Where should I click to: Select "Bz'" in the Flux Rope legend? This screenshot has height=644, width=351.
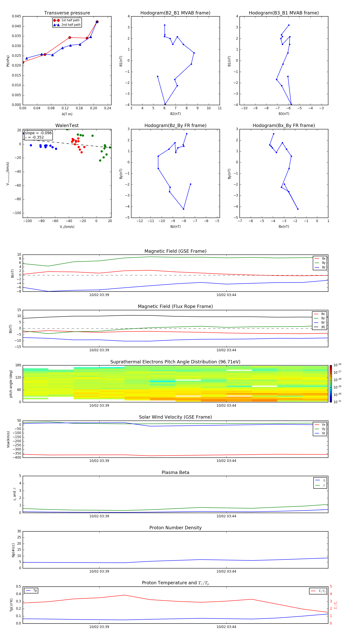pos(320,323)
